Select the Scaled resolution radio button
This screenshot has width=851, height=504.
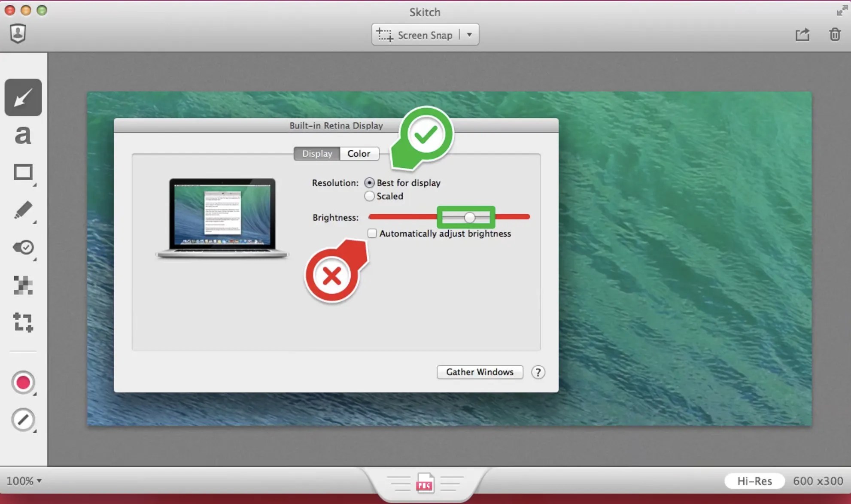point(369,196)
